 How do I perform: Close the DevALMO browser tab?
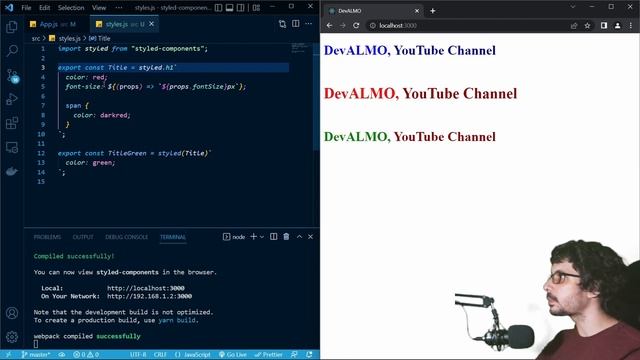click(417, 11)
